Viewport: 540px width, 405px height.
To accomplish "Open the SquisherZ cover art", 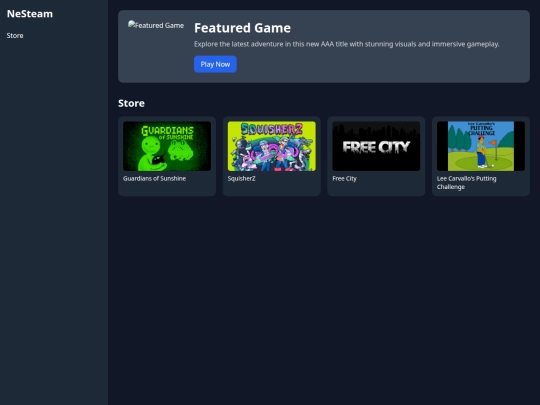I will pos(272,146).
